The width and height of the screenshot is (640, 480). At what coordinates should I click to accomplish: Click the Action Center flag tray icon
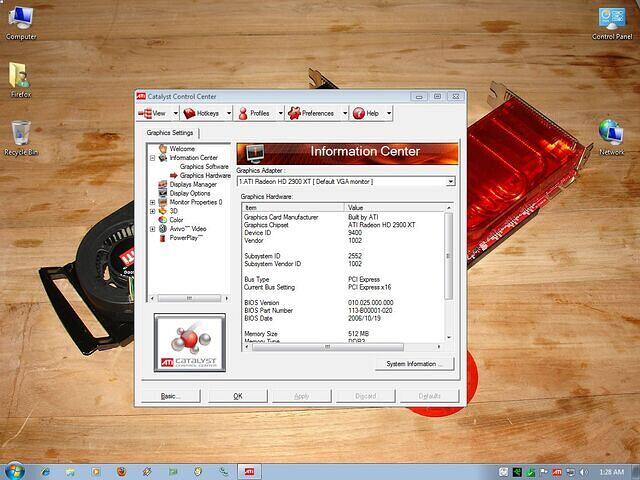coord(544,472)
